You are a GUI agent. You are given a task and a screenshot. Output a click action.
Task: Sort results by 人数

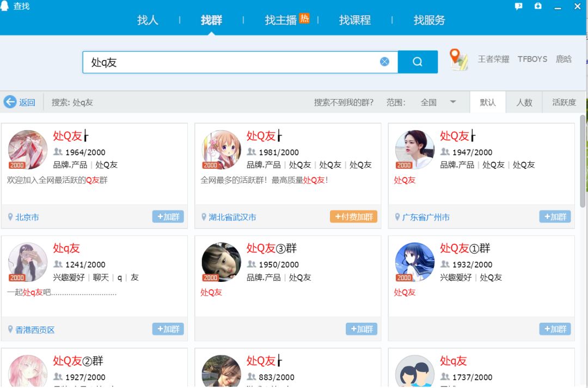coord(524,102)
